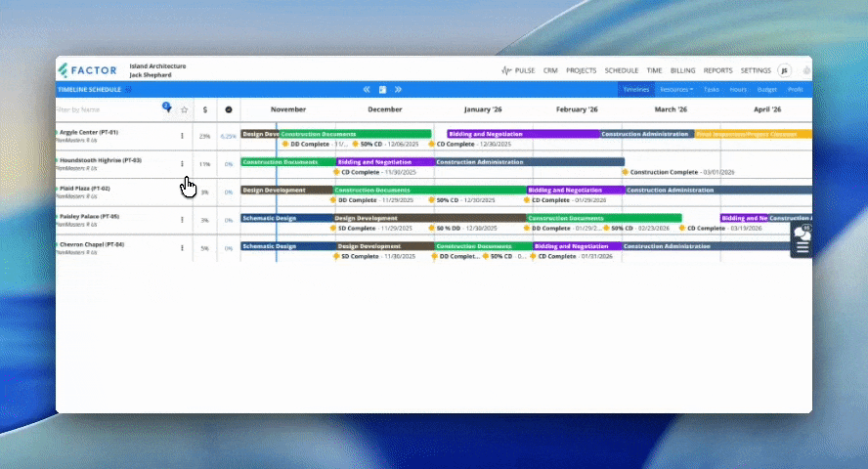Open the JS user avatar menu
Image resolution: width=868 pixels, height=469 pixels.
pyautogui.click(x=784, y=70)
